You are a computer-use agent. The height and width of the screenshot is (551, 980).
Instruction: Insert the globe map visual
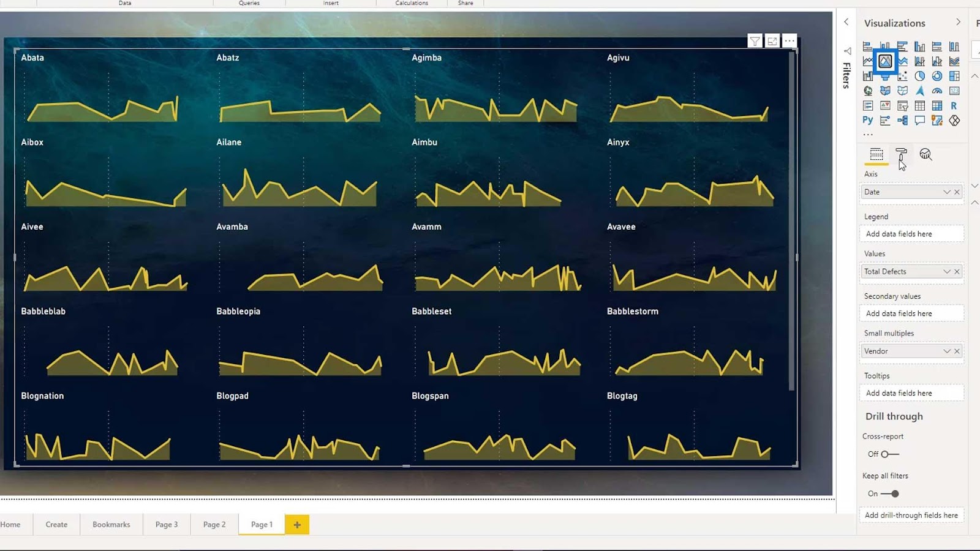(x=868, y=91)
